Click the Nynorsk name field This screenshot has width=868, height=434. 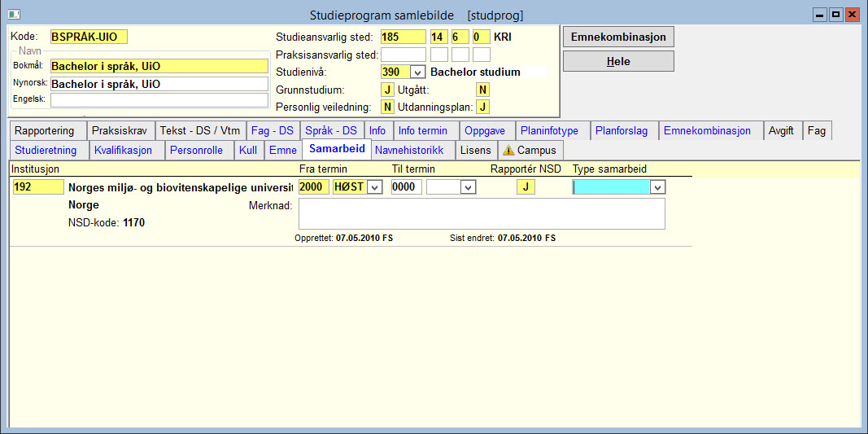click(159, 84)
